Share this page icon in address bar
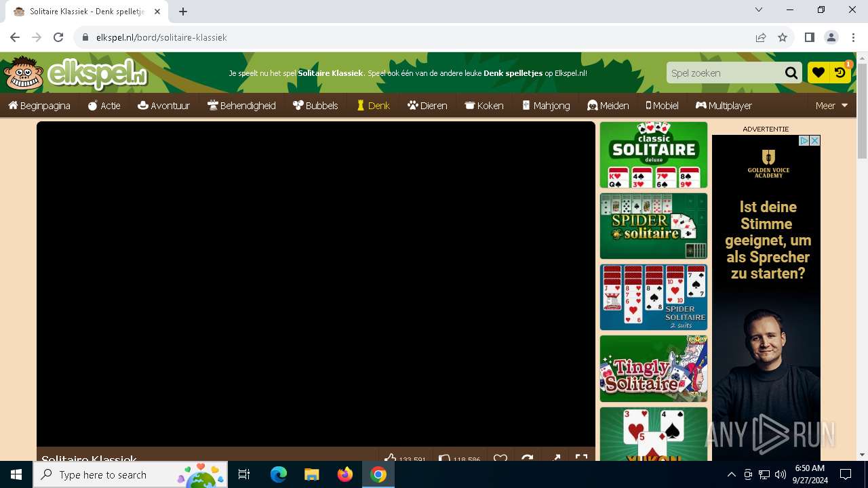The image size is (868, 488). [761, 37]
